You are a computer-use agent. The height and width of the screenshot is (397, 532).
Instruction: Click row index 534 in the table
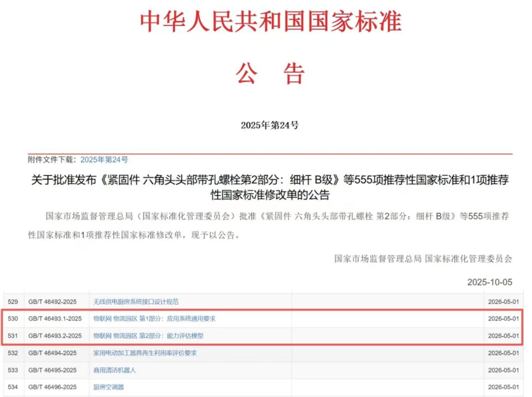click(x=13, y=387)
